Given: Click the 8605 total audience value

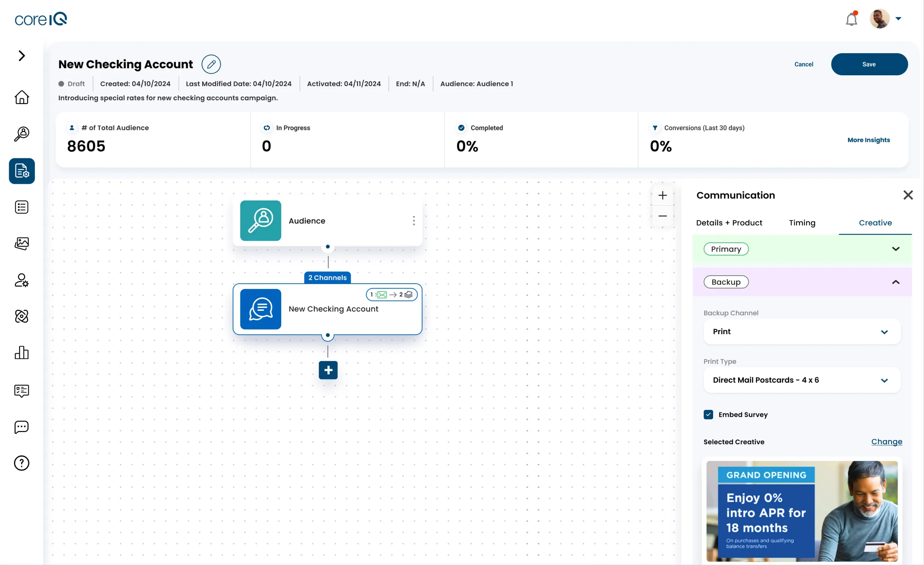Looking at the screenshot, I should 86,146.
